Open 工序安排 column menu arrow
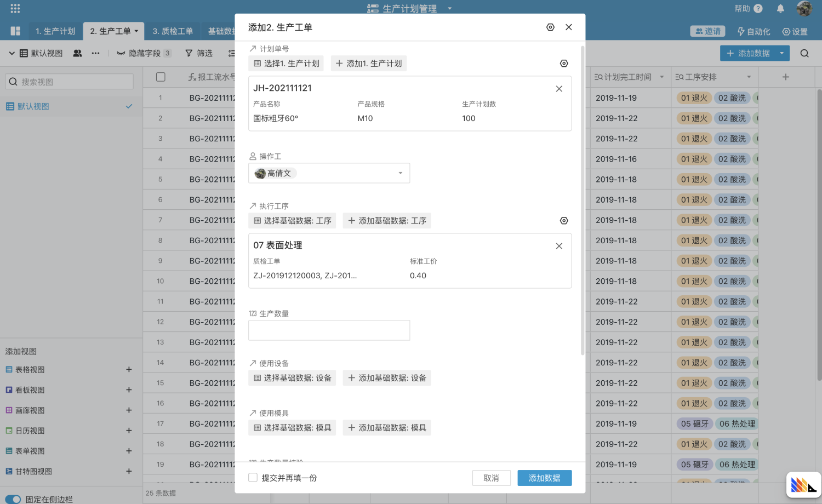The image size is (822, 504). click(x=749, y=77)
